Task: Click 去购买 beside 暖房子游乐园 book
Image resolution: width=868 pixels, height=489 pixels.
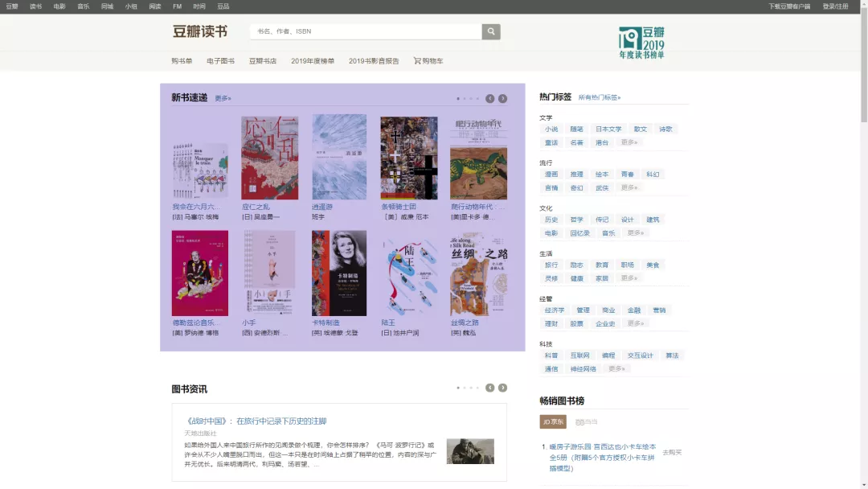Action: (x=672, y=453)
